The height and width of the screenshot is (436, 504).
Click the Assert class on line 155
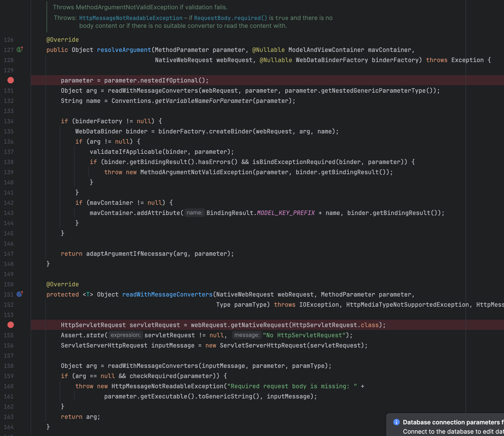point(72,335)
